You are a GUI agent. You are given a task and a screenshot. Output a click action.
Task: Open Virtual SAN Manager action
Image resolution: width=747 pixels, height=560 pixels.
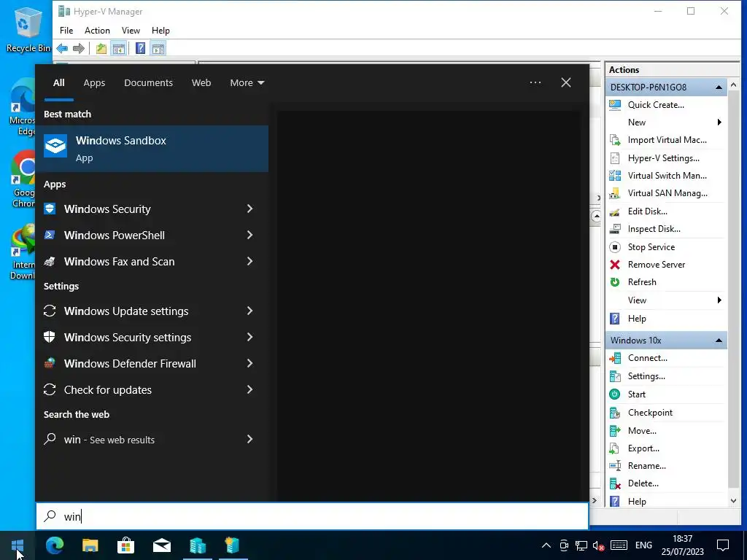click(667, 193)
